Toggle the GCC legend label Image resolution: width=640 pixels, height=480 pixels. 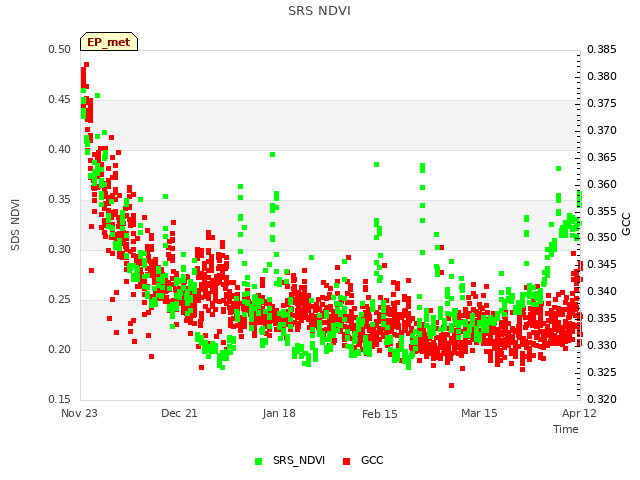coord(372,460)
